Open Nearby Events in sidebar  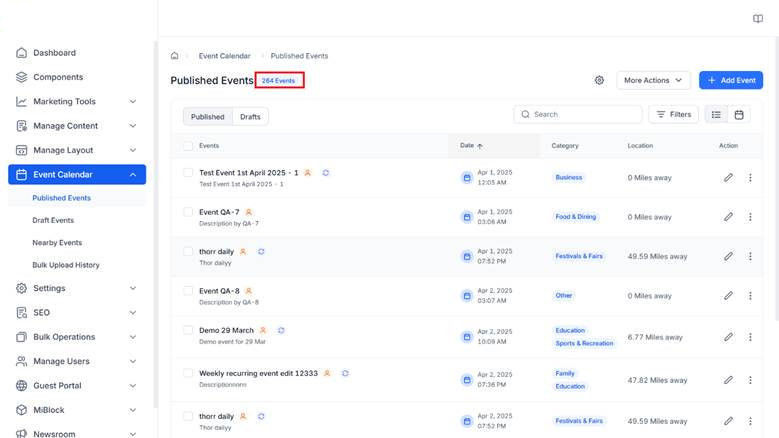(x=57, y=242)
